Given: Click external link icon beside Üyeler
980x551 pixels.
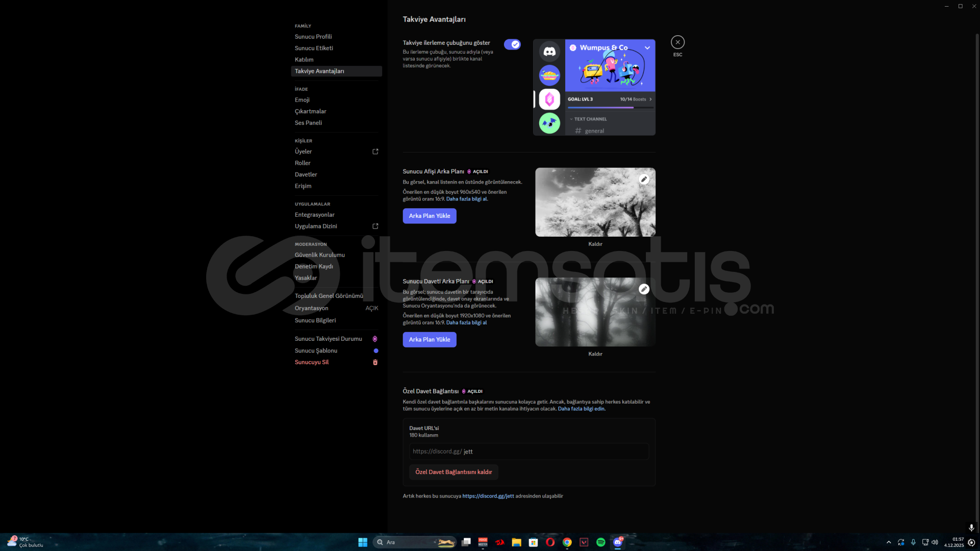Looking at the screenshot, I should point(375,152).
